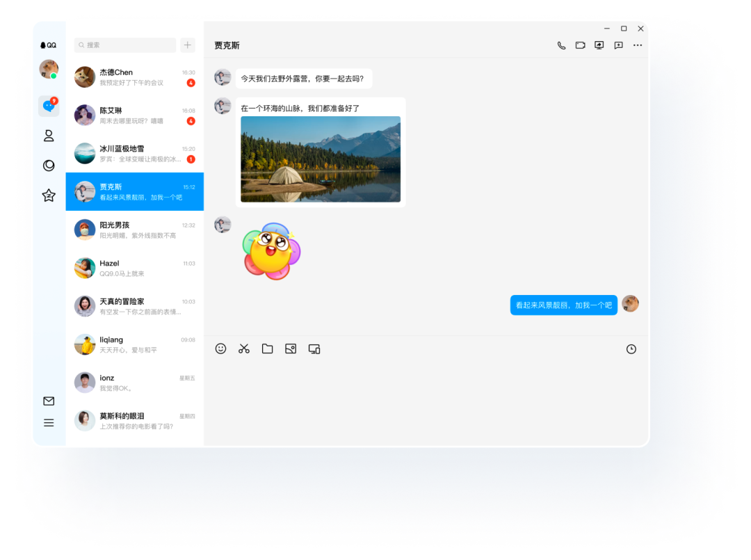This screenshot has width=751, height=560.
Task: Insert an image into the message box
Action: (291, 349)
